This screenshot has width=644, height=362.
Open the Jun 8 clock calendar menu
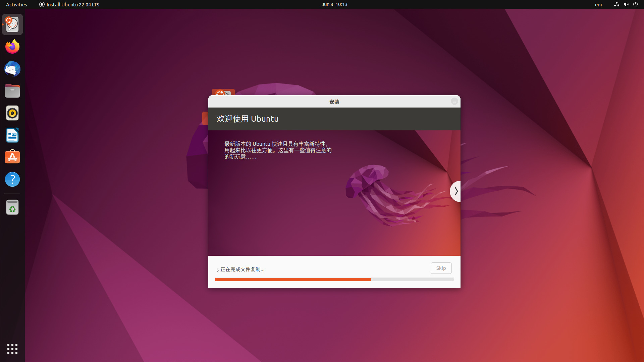pyautogui.click(x=334, y=4)
